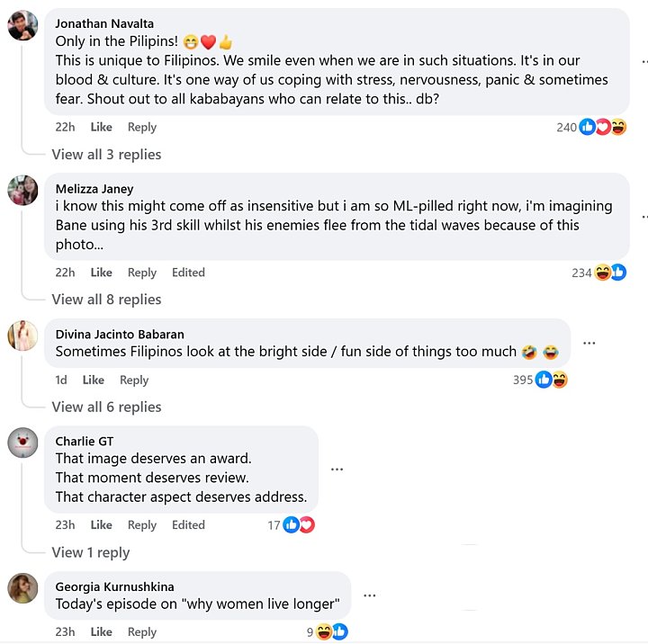Expand "View all 6 replies"

click(x=106, y=407)
